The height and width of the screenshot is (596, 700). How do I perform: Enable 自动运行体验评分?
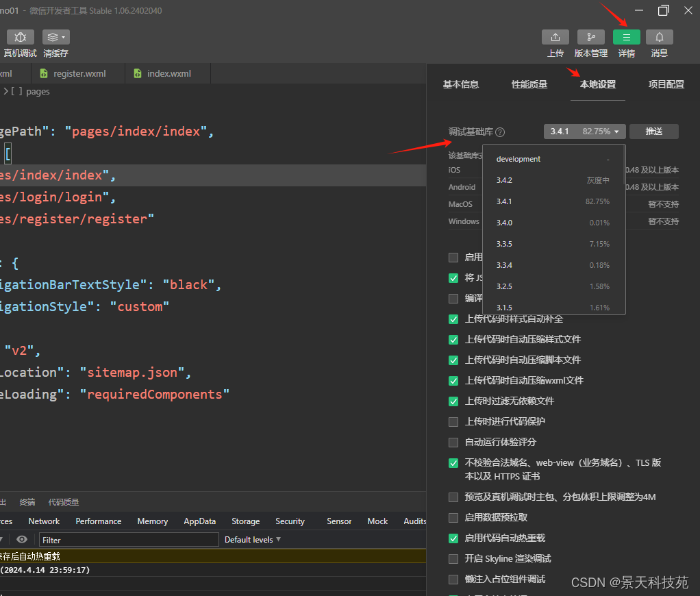[x=453, y=443]
